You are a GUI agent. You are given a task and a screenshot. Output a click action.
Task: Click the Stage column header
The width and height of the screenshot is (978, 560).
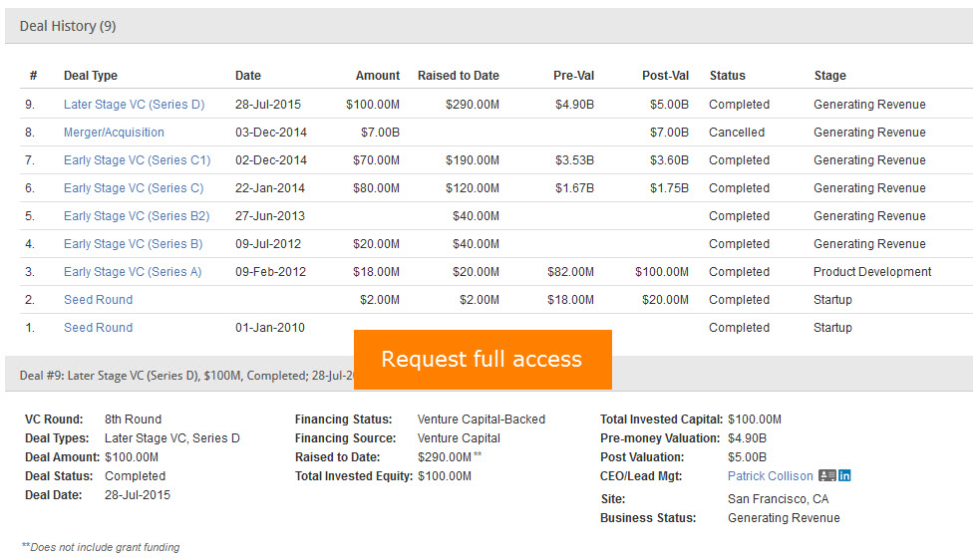point(829,76)
